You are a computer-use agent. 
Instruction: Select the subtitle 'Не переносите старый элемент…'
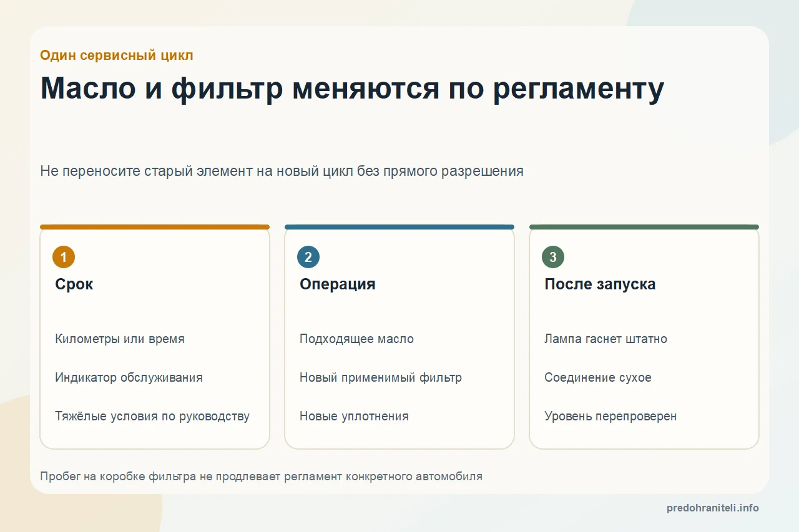pyautogui.click(x=282, y=171)
